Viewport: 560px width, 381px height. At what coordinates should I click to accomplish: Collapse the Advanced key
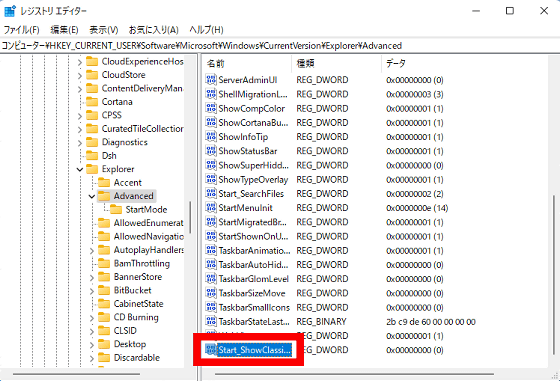92,196
